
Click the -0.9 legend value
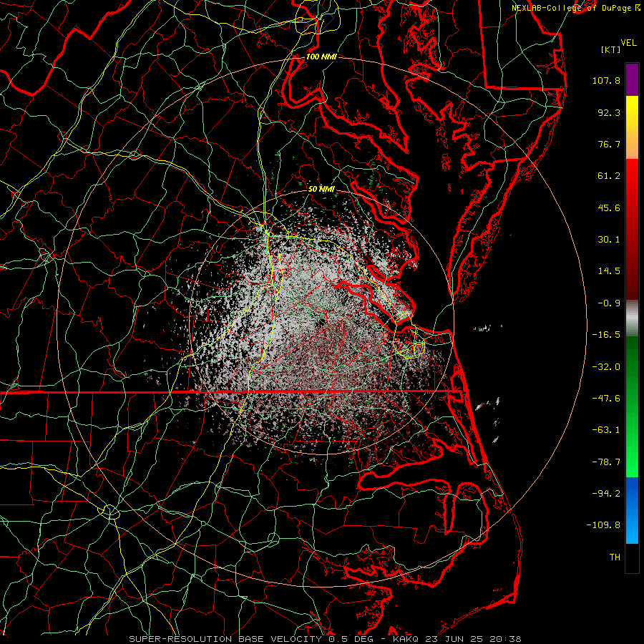pyautogui.click(x=609, y=303)
